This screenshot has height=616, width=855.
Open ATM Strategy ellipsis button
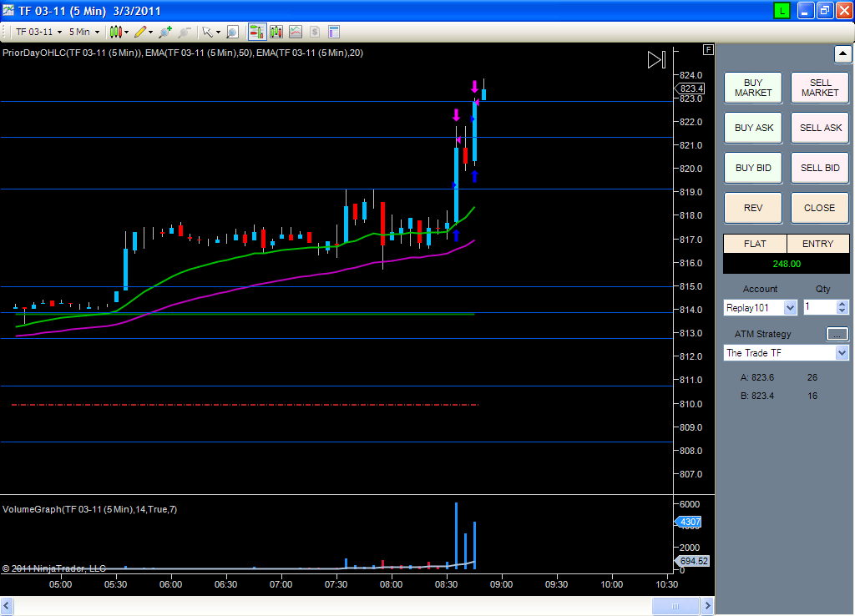[x=837, y=334]
